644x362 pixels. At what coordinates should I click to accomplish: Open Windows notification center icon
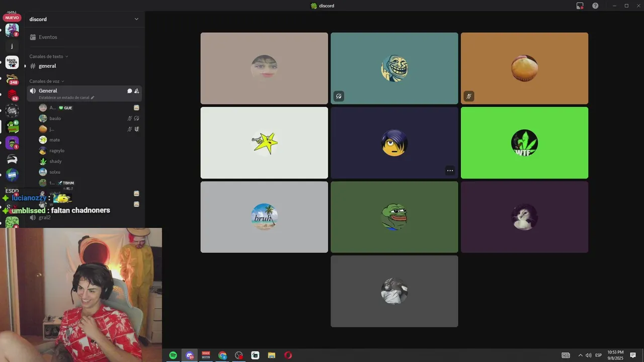[633, 355]
